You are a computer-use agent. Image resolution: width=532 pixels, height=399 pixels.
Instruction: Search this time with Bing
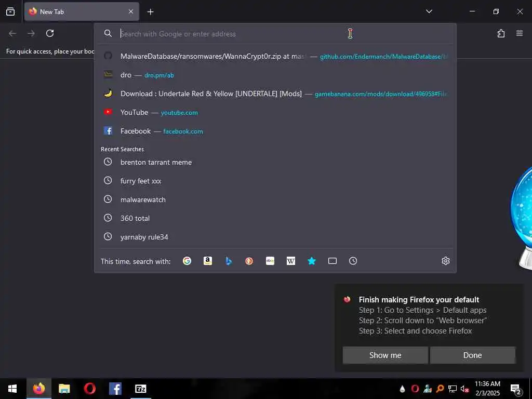click(229, 261)
